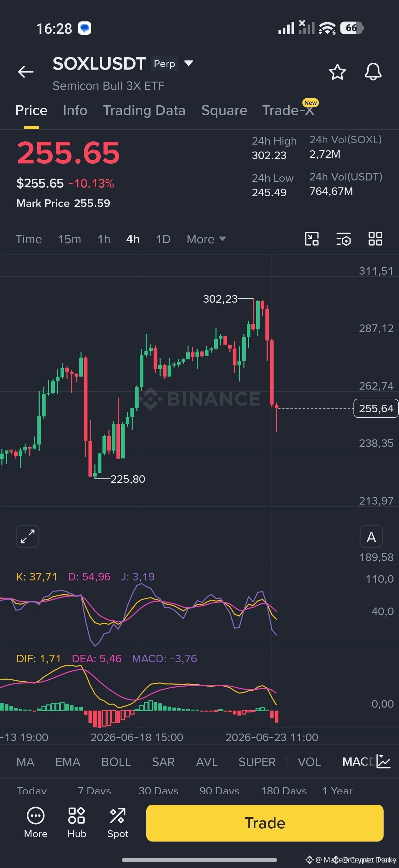The height and width of the screenshot is (868, 399).
Task: Open the More timeframes dropdown
Action: [206, 239]
